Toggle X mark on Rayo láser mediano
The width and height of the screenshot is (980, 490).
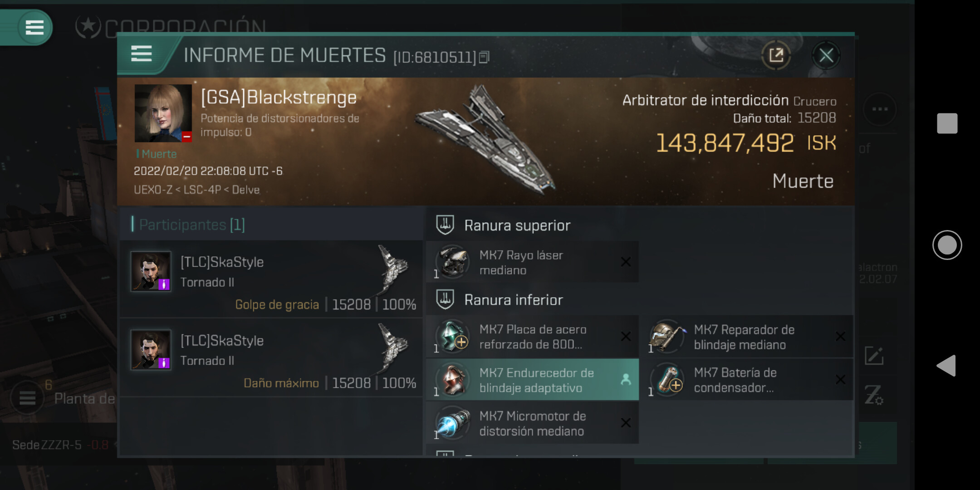[x=626, y=262]
